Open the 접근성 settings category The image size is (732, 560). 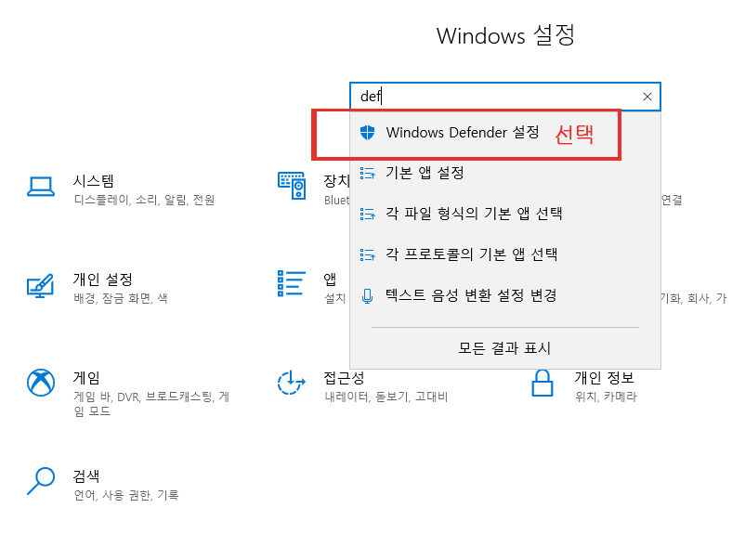pos(344,378)
